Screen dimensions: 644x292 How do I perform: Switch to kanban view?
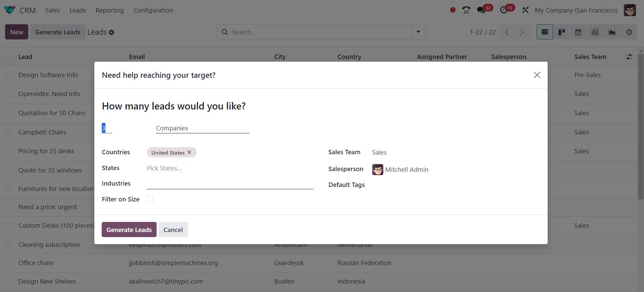(x=561, y=32)
